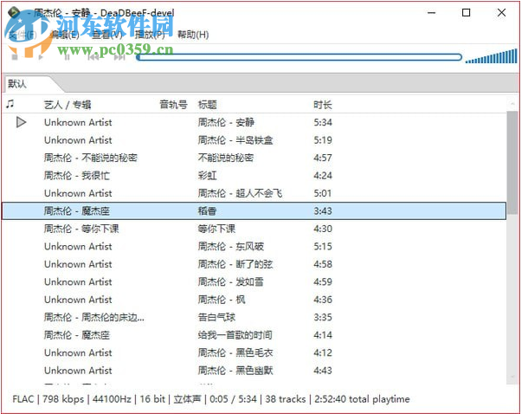Open the 播放(P) menu

(x=150, y=35)
